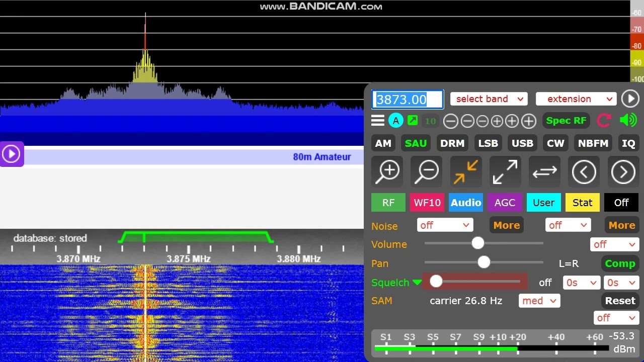Click the green passband indicator on scale
Viewport: 644px width, 362px height.
(196, 237)
